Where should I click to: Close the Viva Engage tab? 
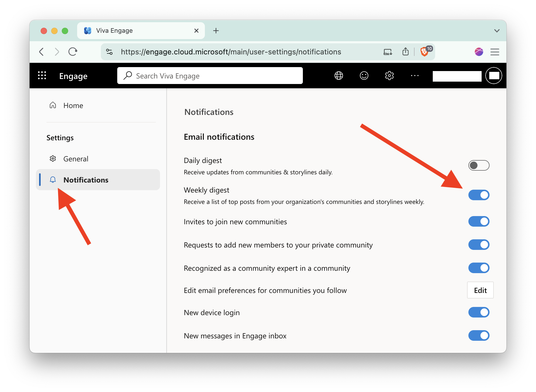(x=196, y=31)
